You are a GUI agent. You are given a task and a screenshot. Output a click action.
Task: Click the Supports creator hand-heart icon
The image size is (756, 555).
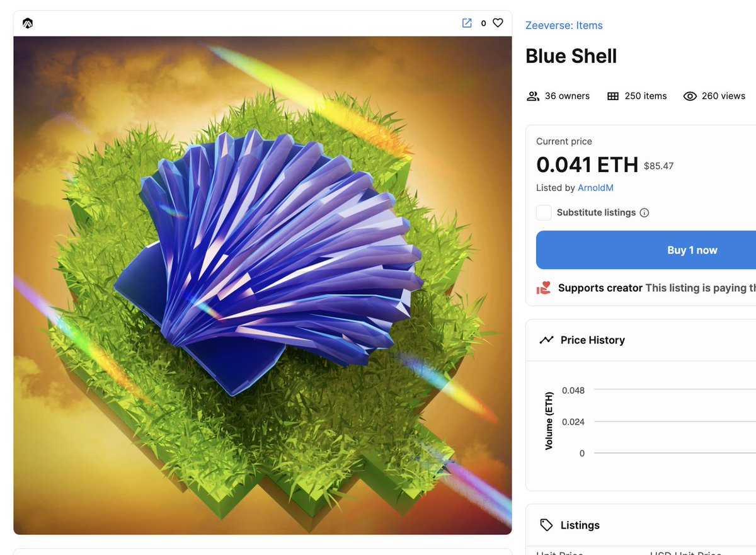click(x=543, y=288)
